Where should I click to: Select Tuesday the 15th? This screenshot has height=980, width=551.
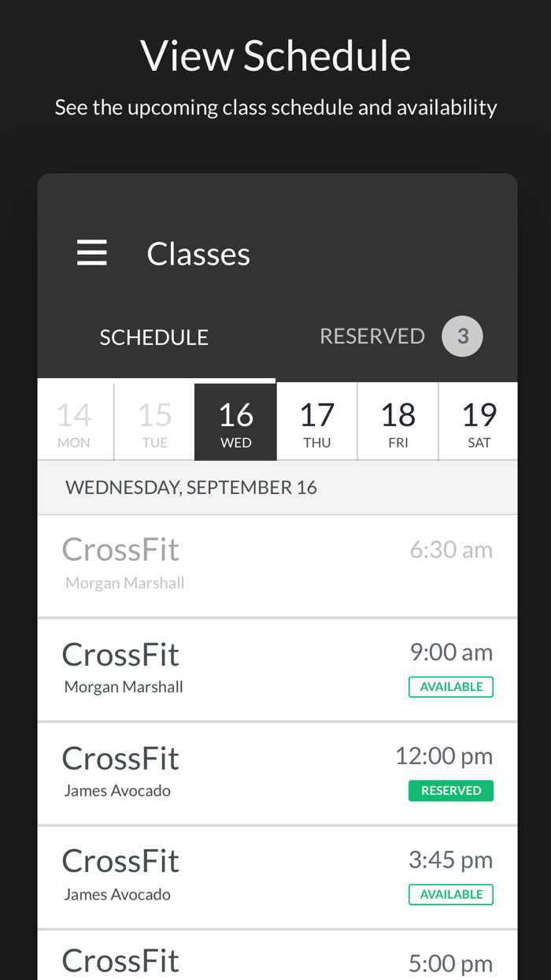coord(156,420)
